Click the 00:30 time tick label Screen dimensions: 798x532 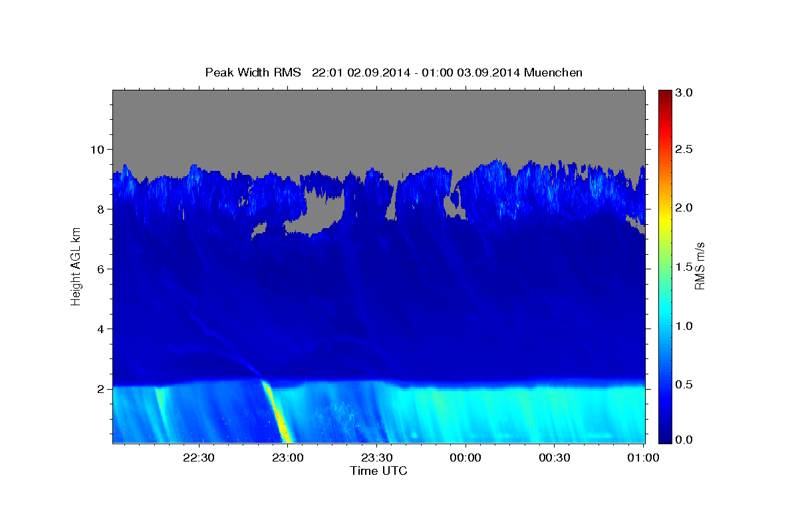click(x=555, y=458)
